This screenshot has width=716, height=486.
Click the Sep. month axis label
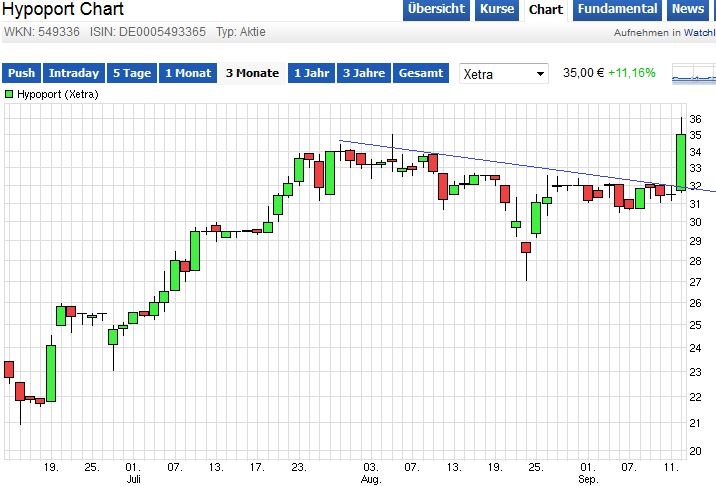click(x=588, y=479)
